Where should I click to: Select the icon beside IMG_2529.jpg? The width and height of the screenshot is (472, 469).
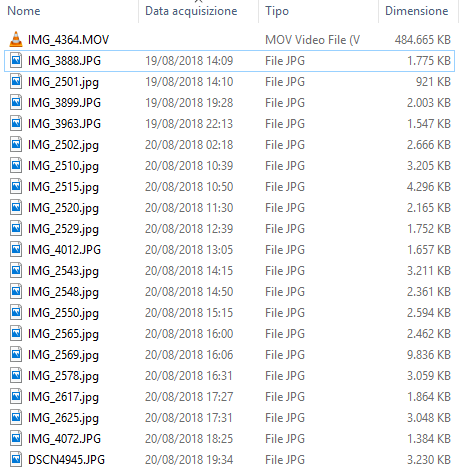click(x=16, y=228)
